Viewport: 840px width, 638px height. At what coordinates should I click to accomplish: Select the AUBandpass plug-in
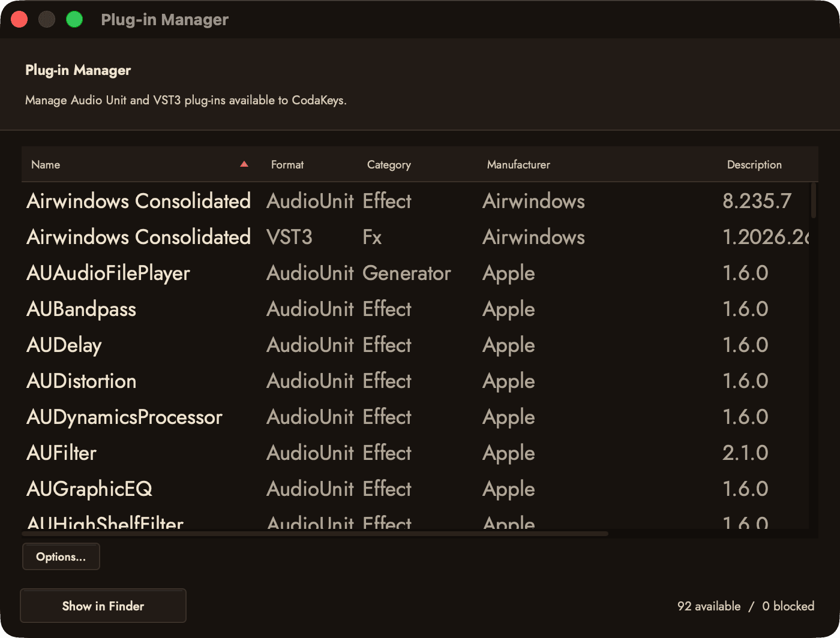tap(415, 309)
